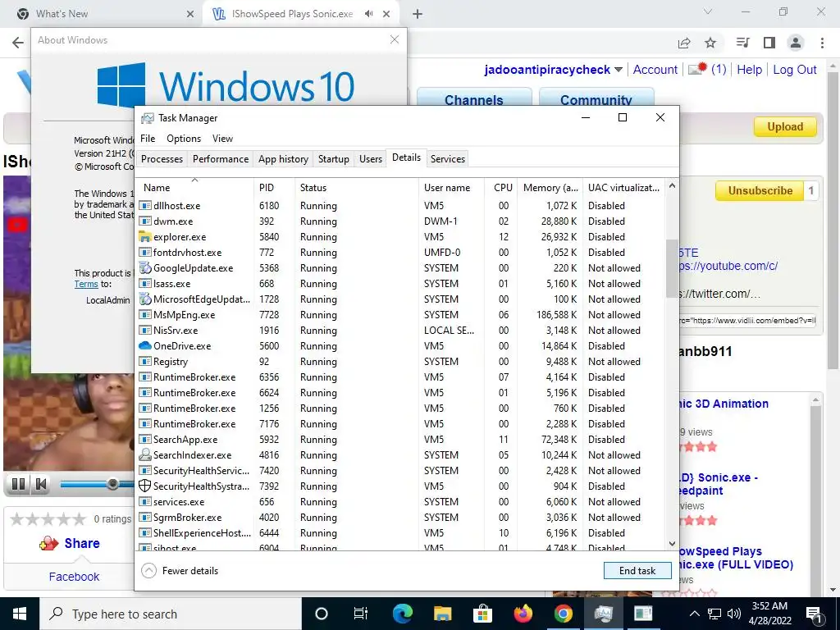Screen dimensions: 840x630
Task: Open Chrome's media control icon
Action: [743, 43]
